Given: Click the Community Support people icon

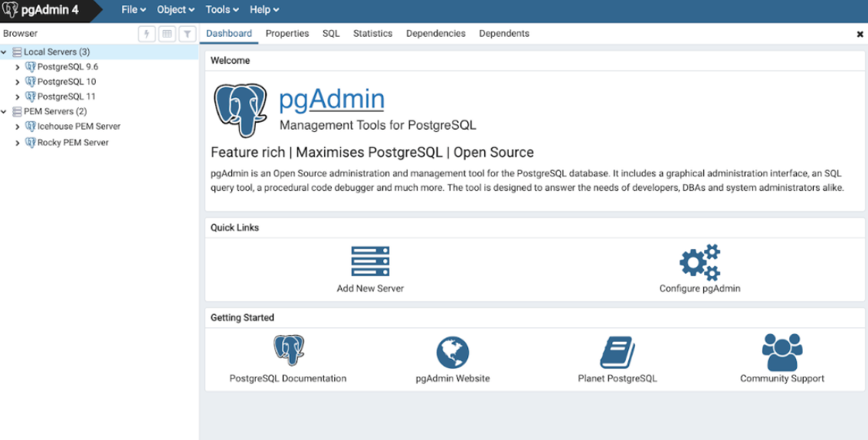Looking at the screenshot, I should [x=782, y=352].
